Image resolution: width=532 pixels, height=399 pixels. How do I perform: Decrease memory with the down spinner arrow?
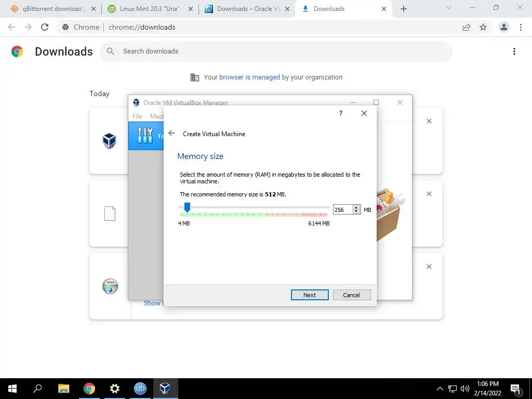[356, 212]
